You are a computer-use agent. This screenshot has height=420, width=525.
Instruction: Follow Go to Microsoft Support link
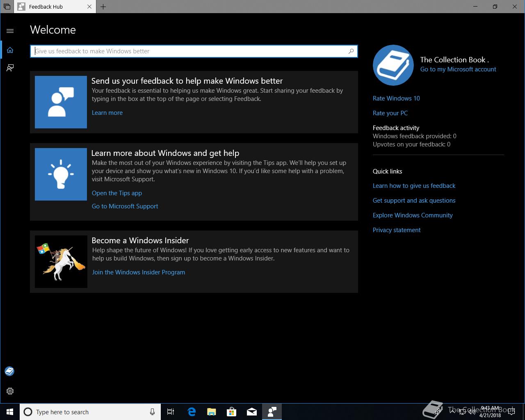click(x=125, y=206)
